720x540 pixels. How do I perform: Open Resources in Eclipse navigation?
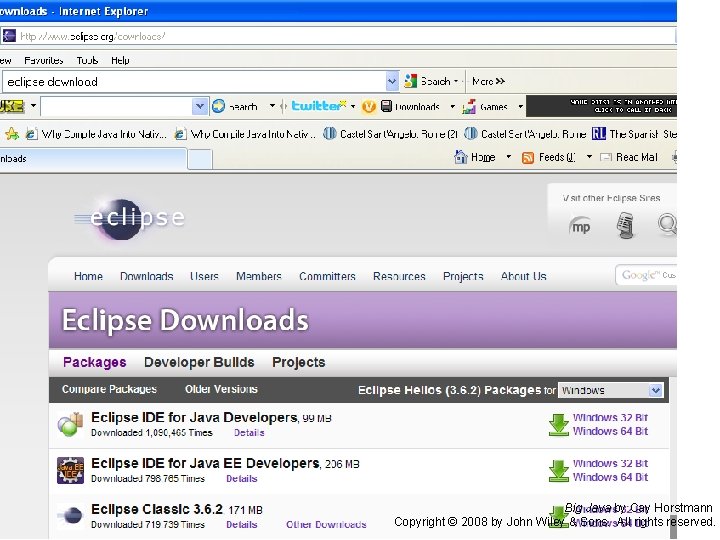pos(399,276)
